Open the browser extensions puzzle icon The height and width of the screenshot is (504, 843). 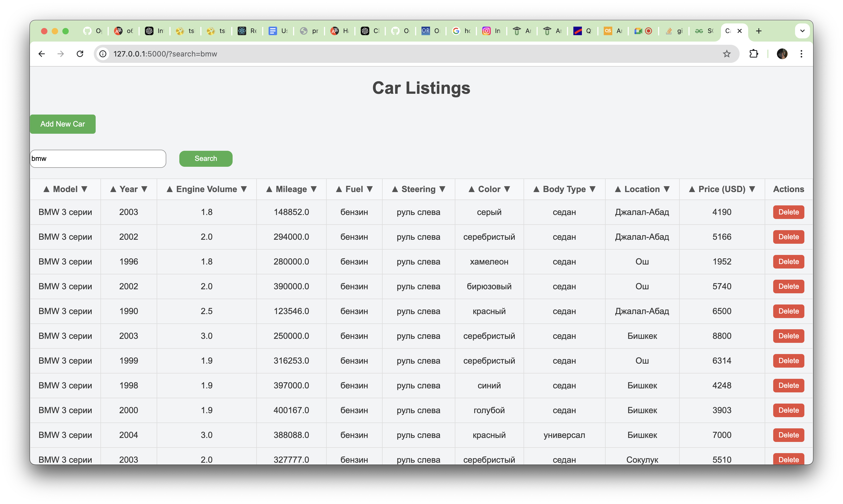pos(754,54)
